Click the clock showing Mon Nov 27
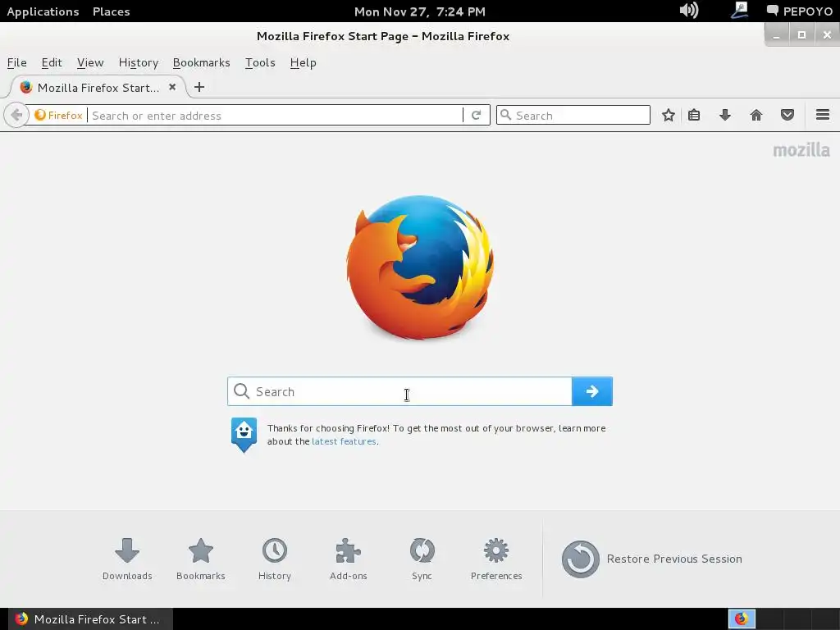Screen dimensions: 840x630 click(420, 11)
